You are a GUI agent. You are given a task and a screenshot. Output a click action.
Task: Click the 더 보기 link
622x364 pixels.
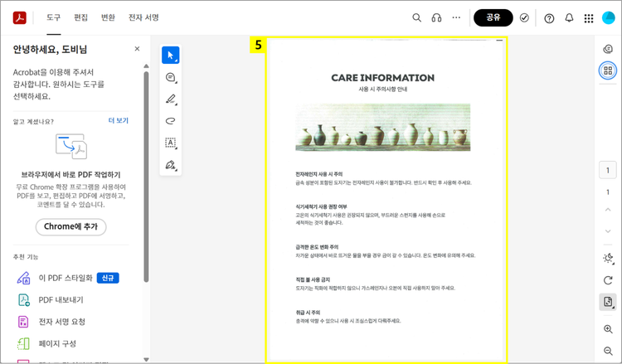click(119, 120)
